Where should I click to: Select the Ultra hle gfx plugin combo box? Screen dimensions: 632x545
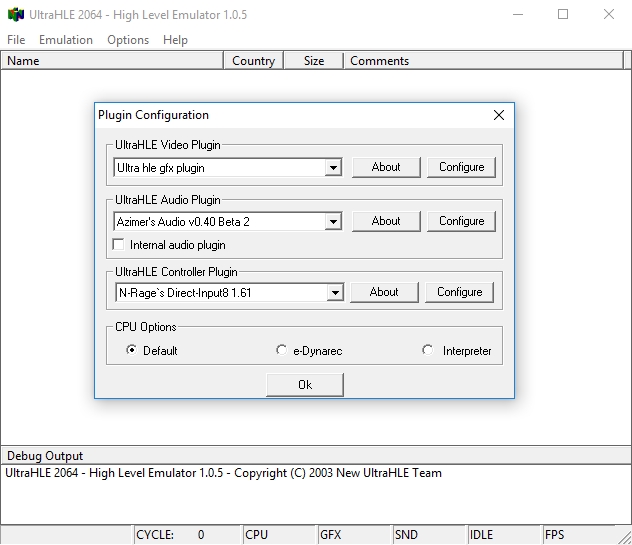(x=228, y=167)
